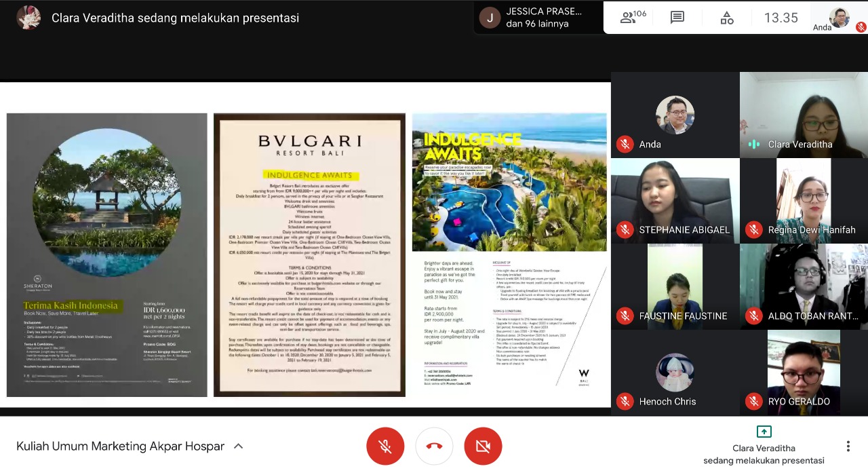The image size is (868, 475).
Task: Click the 'dan 96 lainnya' text
Action: tap(537, 24)
